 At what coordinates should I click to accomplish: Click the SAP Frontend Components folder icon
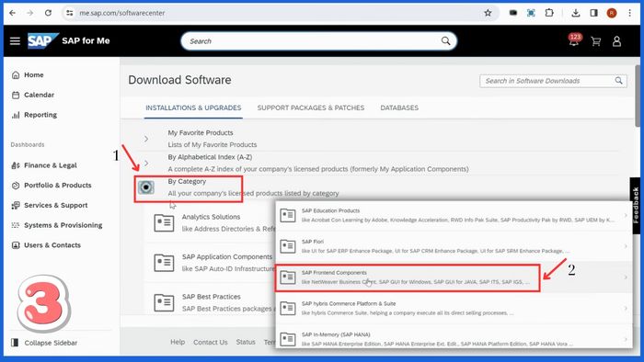(287, 277)
